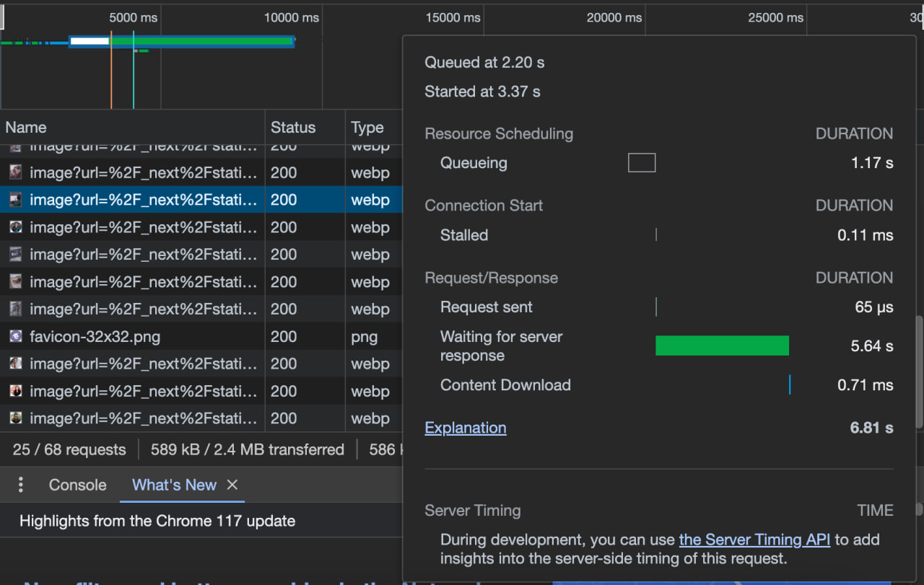The image size is (924, 585).
Task: Click the favicon-32x32.png preview icon
Action: pyautogui.click(x=16, y=336)
